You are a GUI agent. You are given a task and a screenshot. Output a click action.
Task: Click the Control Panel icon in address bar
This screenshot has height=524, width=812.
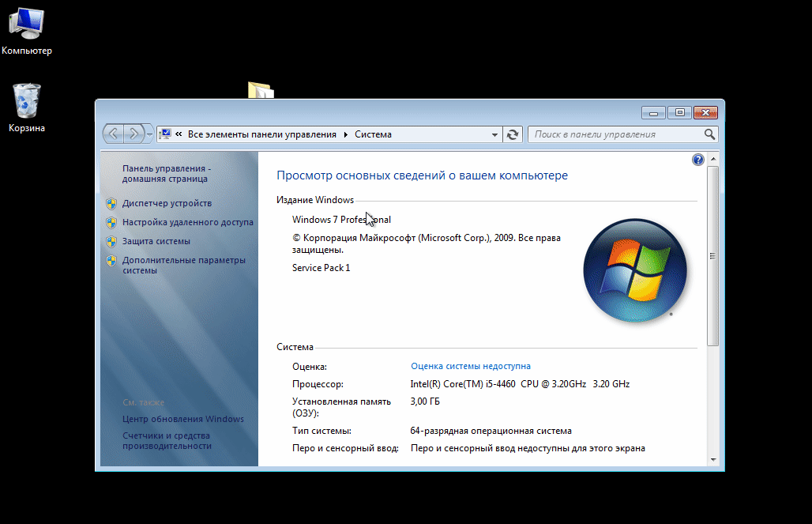coord(165,134)
